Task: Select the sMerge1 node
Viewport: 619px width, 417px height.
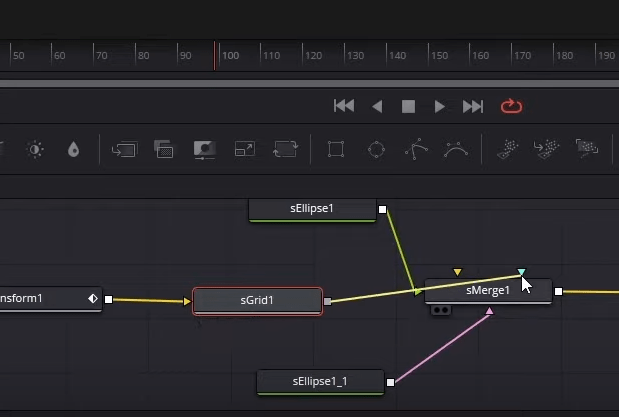Action: tap(488, 291)
